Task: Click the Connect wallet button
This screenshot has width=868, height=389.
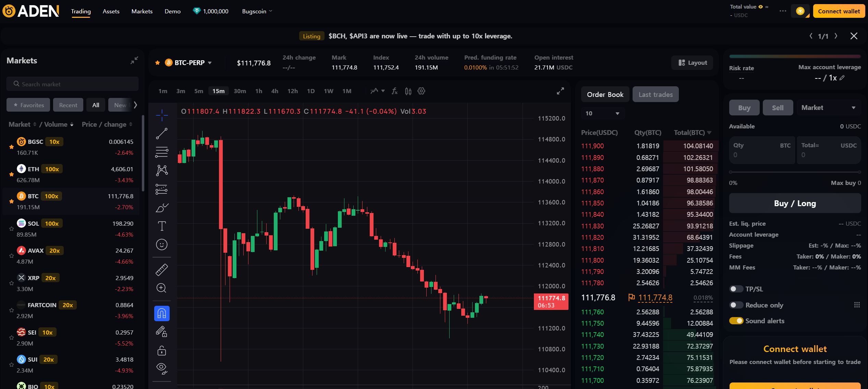Action: click(839, 11)
